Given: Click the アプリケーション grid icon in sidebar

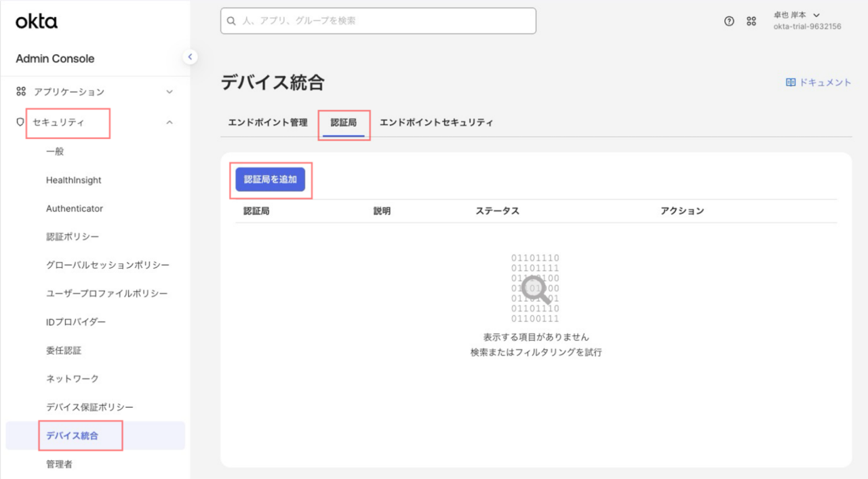Looking at the screenshot, I should (x=21, y=92).
